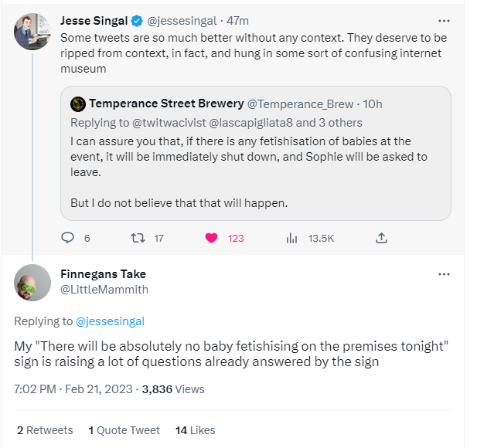Open the quoted Temperance Street Brewery tweet

(x=256, y=153)
